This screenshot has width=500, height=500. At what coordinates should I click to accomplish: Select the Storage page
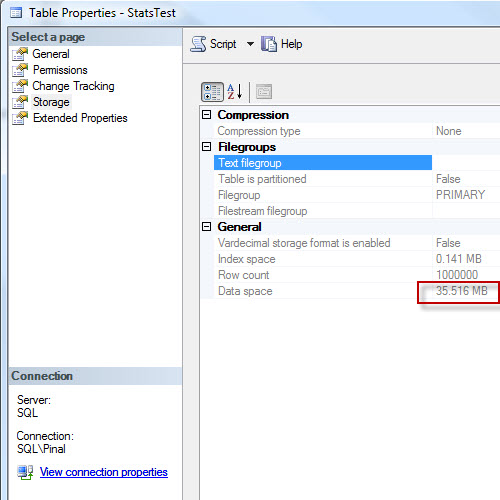[51, 102]
